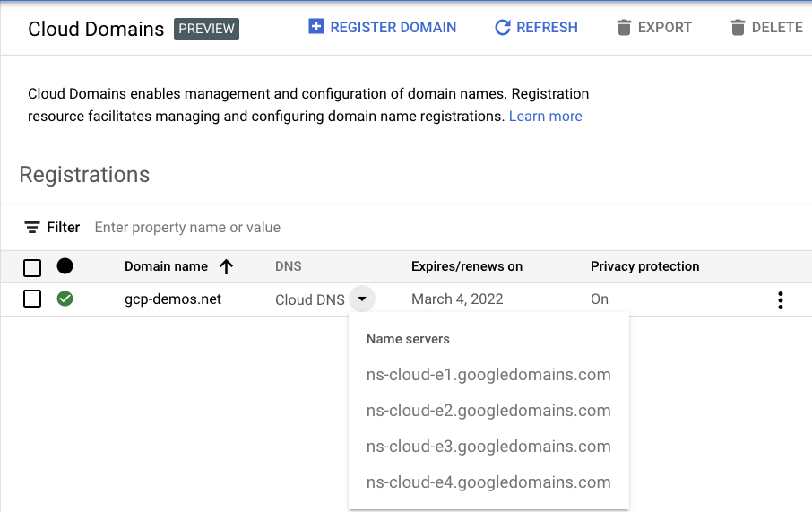Select ns-cloud-e1.googledomains.com name server
The width and height of the screenshot is (812, 512).
pyautogui.click(x=488, y=375)
